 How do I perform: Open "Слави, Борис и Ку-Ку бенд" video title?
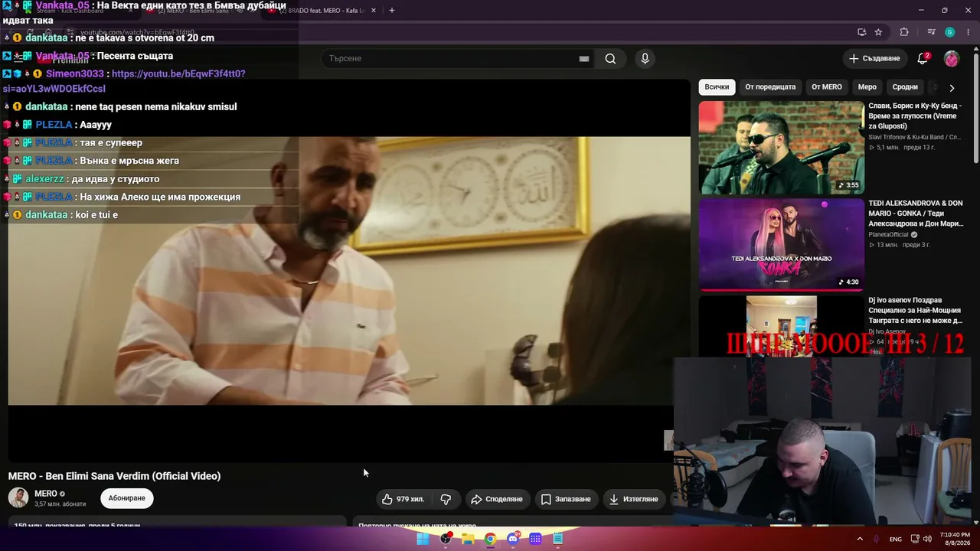(916, 116)
